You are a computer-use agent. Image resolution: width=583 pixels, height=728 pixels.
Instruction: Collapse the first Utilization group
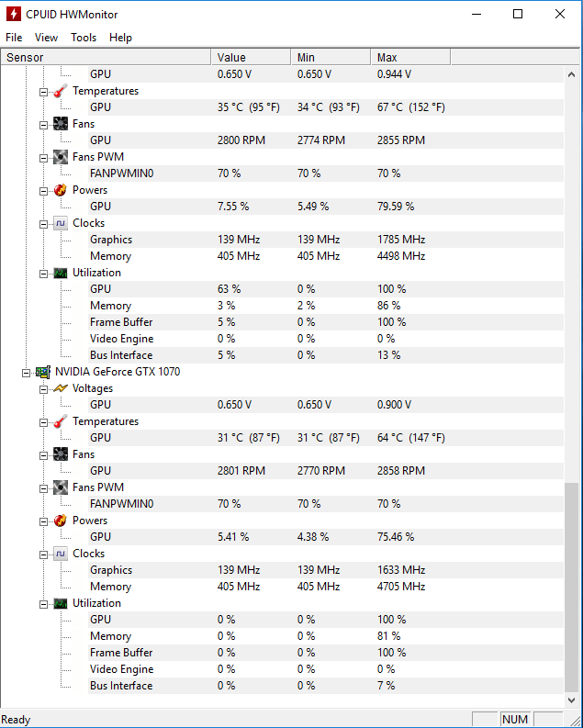click(43, 273)
